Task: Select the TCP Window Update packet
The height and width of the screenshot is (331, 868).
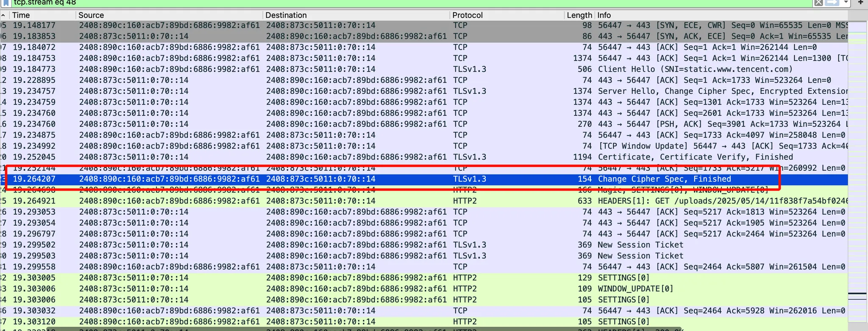Action: pos(424,146)
